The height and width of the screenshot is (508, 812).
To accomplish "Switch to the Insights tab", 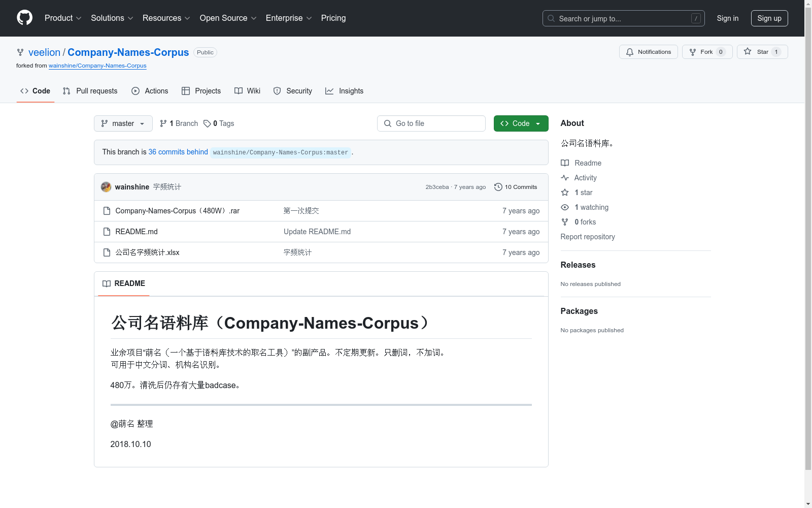I will click(345, 91).
